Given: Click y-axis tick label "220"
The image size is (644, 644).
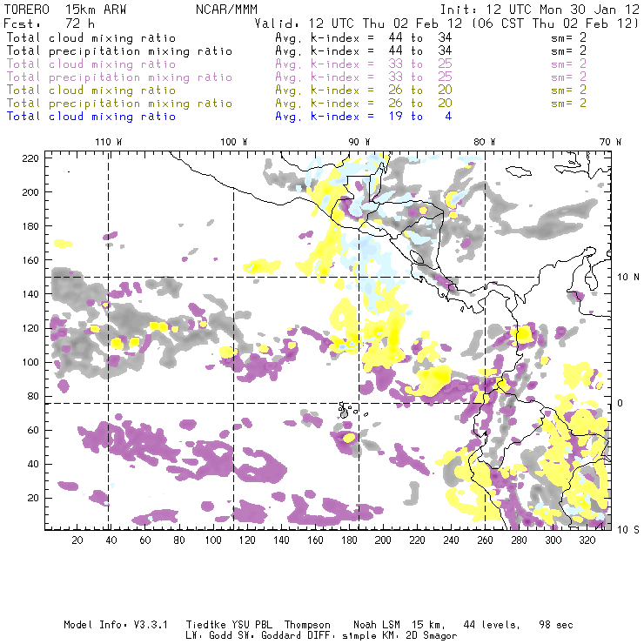Looking at the screenshot, I should (30, 158).
